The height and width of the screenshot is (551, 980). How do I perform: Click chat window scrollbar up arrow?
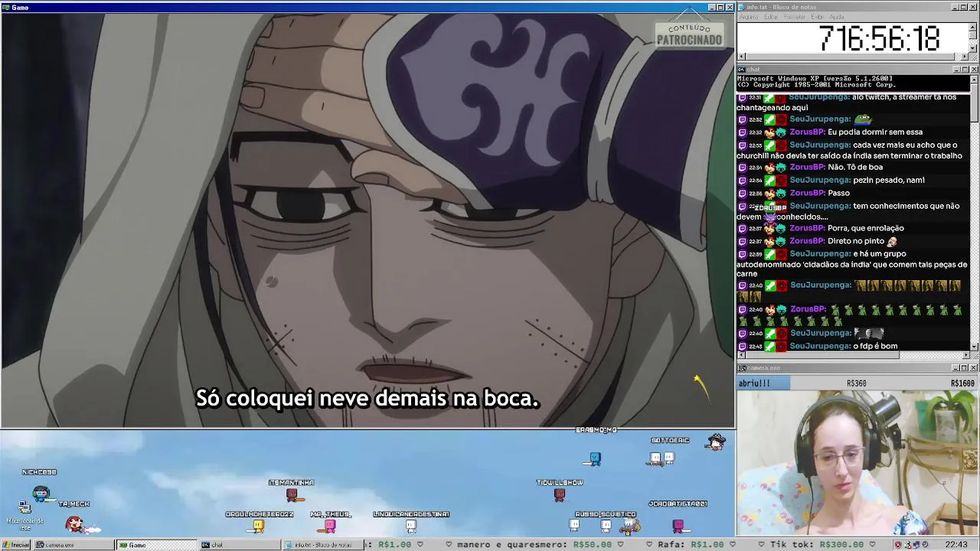click(974, 78)
